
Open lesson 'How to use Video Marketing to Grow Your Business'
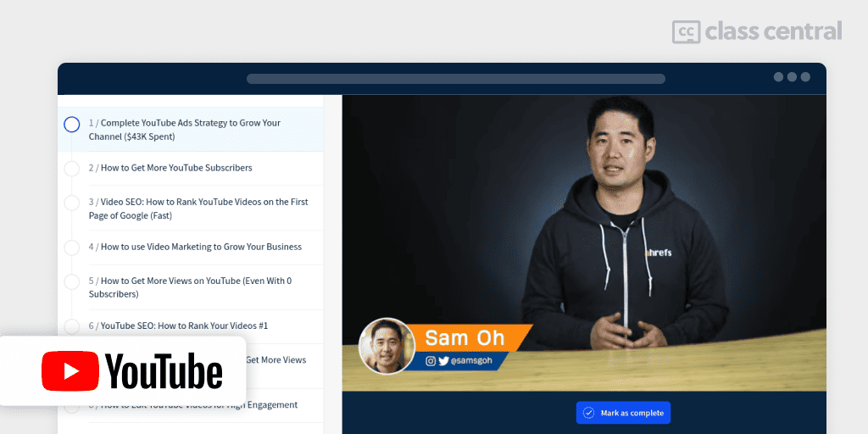click(x=196, y=247)
